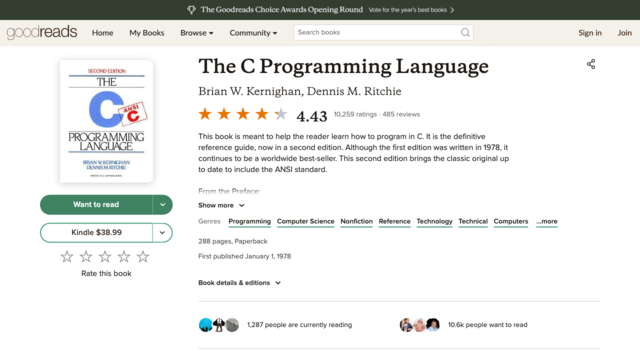Open the Programming genre link
Viewport: 640px width, 360px height.
[x=249, y=221]
